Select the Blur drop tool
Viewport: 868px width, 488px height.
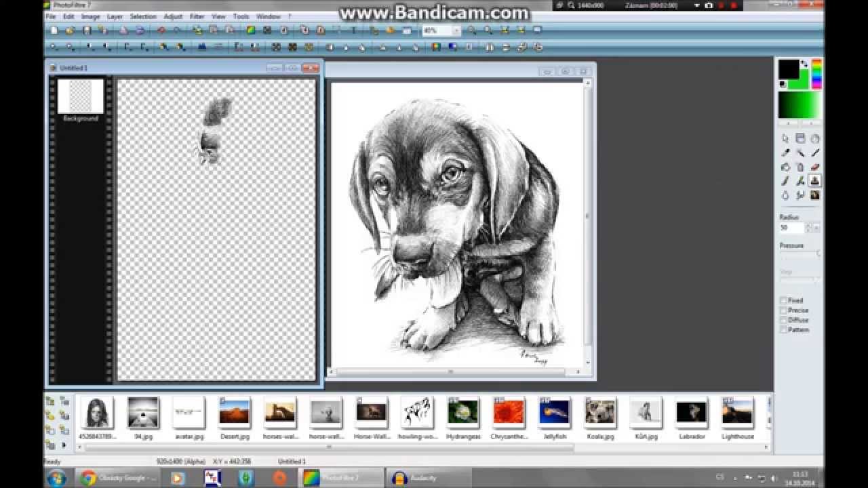point(785,195)
